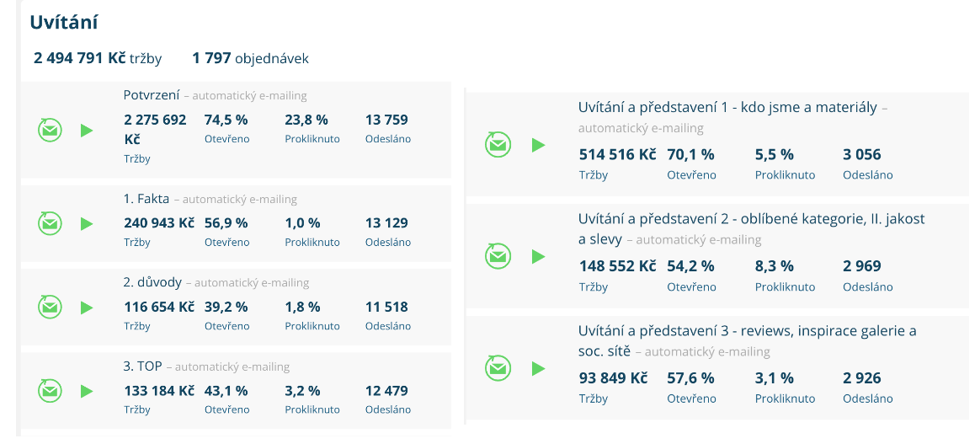Click the email icon beside Potvrzení
This screenshot has height=444, width=980.
pyautogui.click(x=51, y=131)
